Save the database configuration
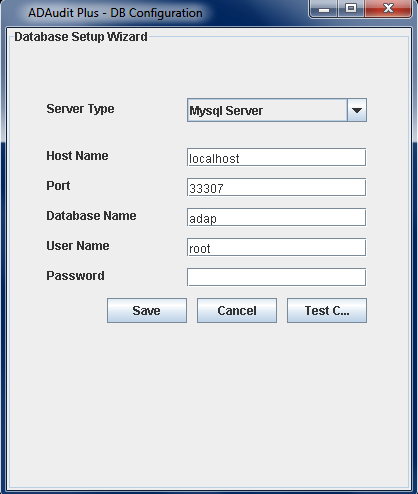The image size is (418, 494). tap(147, 311)
